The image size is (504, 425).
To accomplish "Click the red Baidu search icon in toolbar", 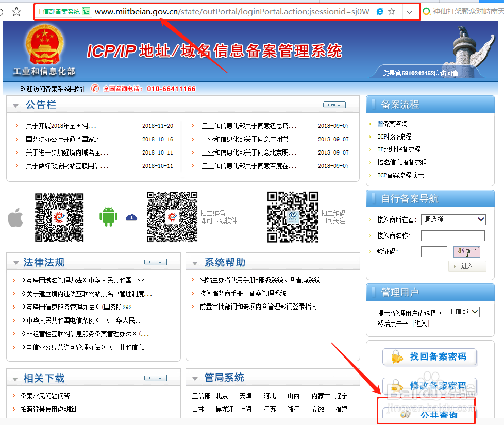I will pos(427,10).
